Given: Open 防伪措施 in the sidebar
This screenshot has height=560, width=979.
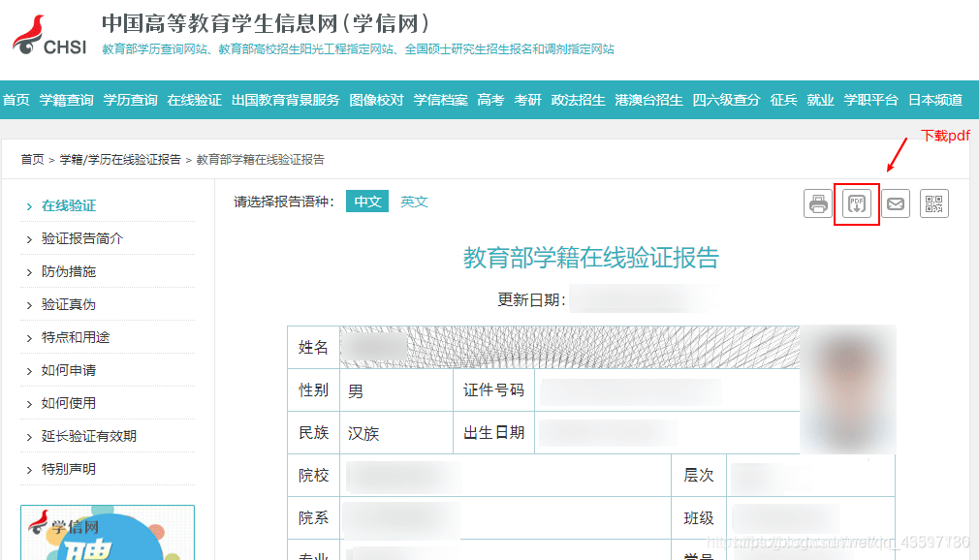Looking at the screenshot, I should point(69,271).
